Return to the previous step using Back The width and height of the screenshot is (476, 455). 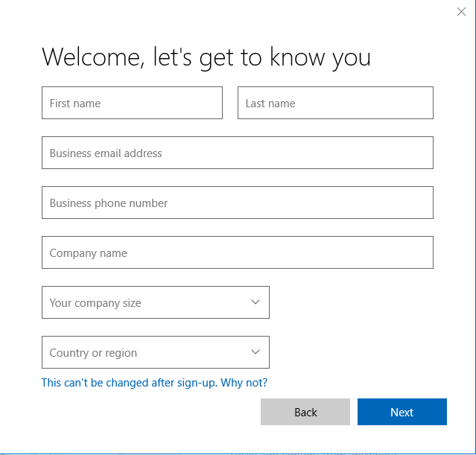[x=305, y=412]
